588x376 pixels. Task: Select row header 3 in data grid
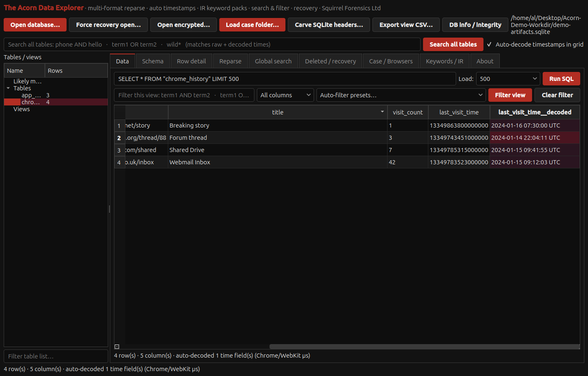(119, 150)
